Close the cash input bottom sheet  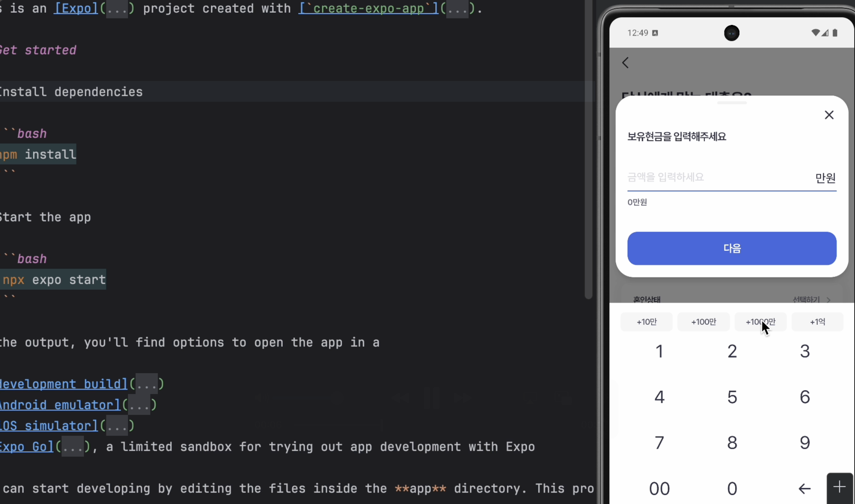829,115
